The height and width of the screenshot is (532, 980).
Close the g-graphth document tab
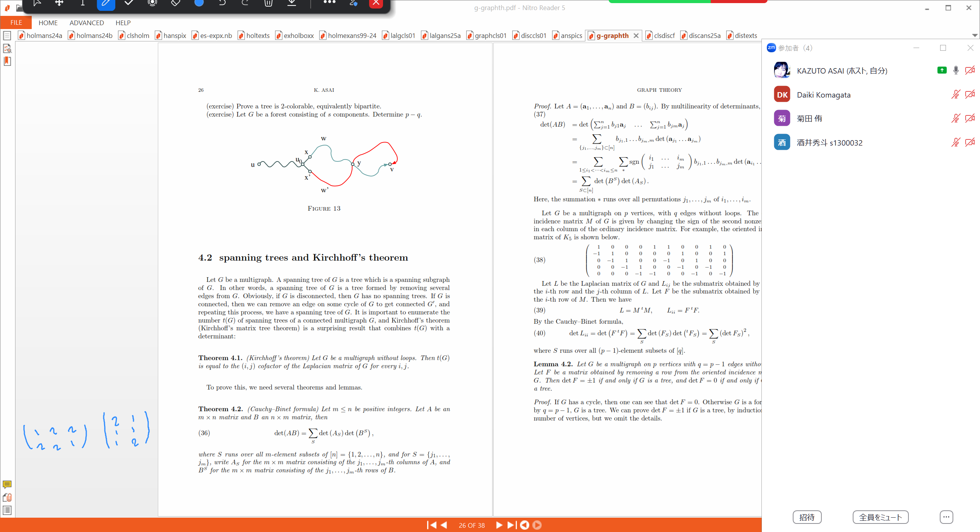[x=636, y=36]
